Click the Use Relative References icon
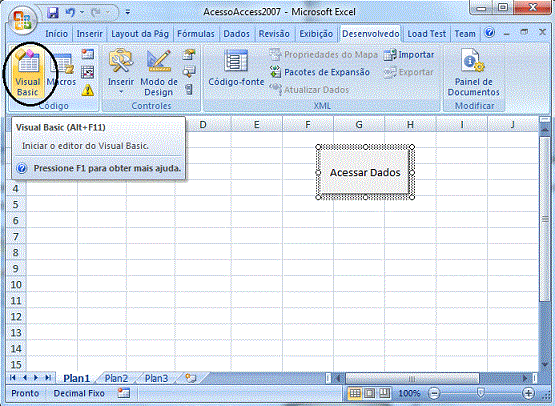The width and height of the screenshot is (555, 406). pyautogui.click(x=87, y=72)
